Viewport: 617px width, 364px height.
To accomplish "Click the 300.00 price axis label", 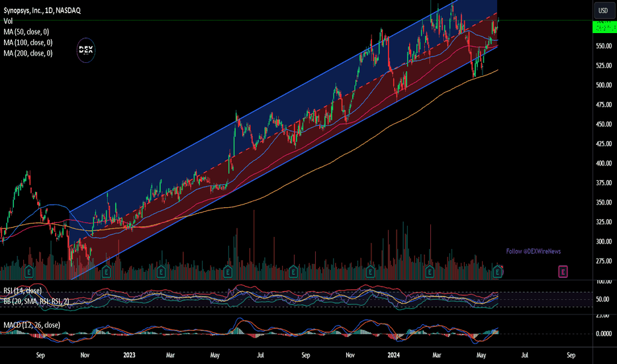I will [604, 242].
